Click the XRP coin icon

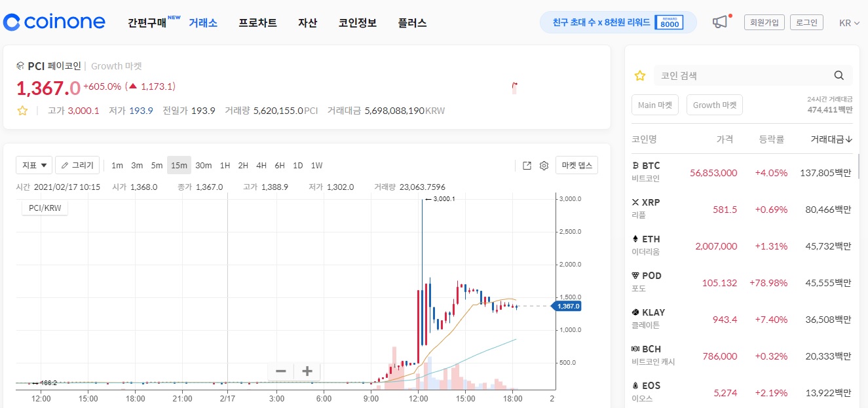635,202
